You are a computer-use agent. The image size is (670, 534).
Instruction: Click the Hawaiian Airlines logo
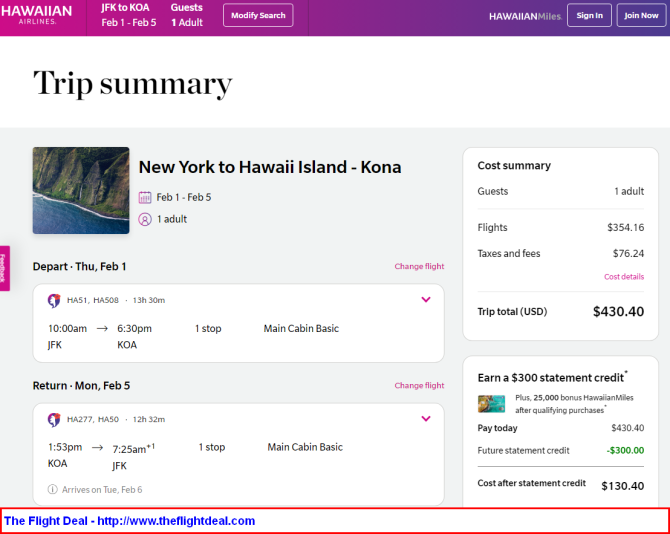point(36,15)
